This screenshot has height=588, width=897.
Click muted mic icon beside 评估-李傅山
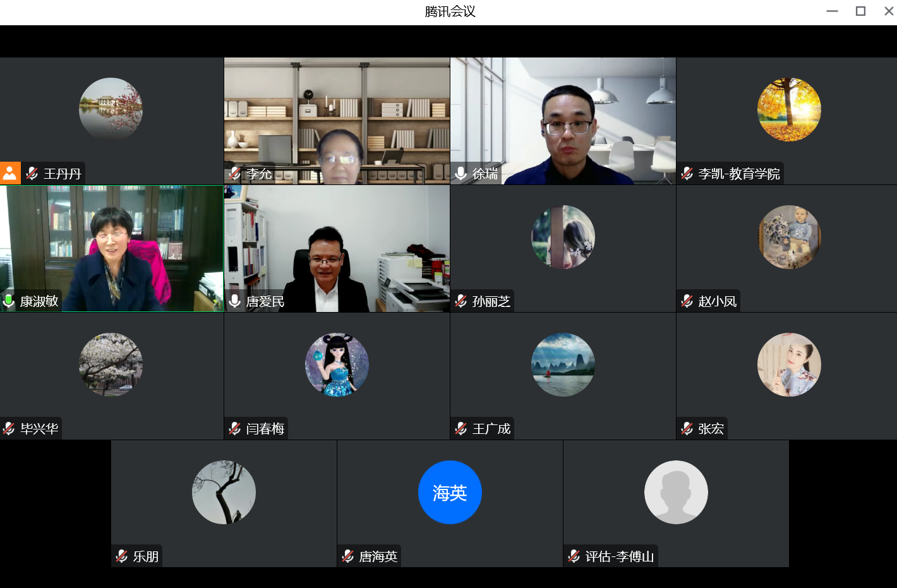click(574, 556)
